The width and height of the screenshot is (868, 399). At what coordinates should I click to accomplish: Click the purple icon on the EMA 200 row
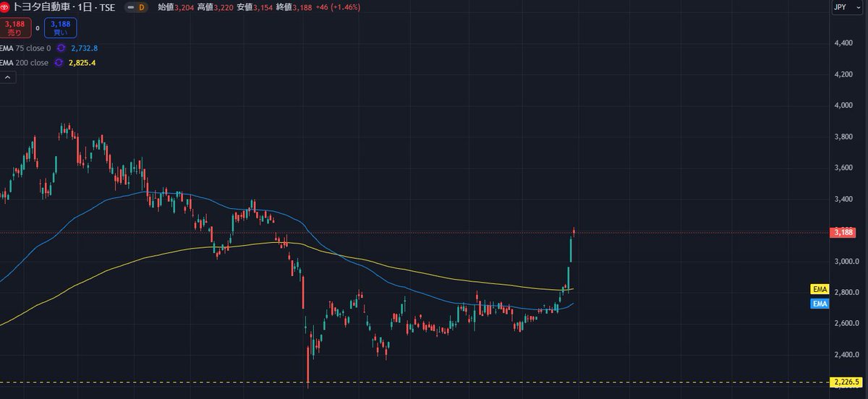[x=58, y=63]
